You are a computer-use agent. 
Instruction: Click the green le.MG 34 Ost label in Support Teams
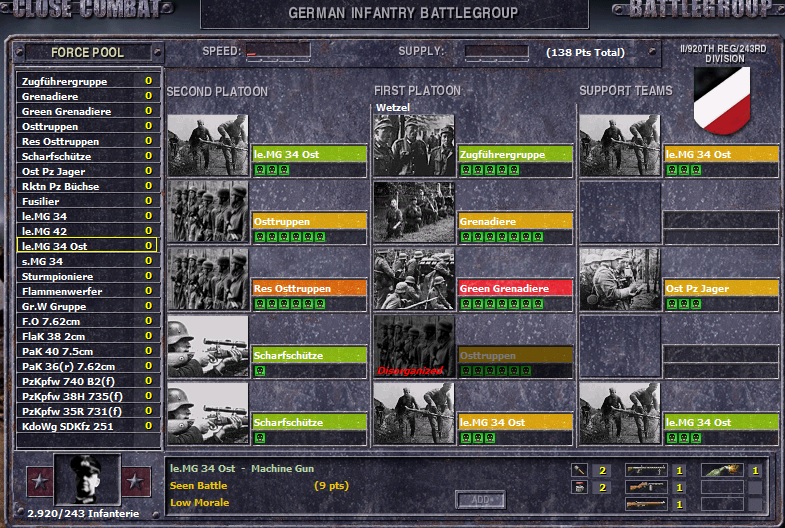(721, 422)
